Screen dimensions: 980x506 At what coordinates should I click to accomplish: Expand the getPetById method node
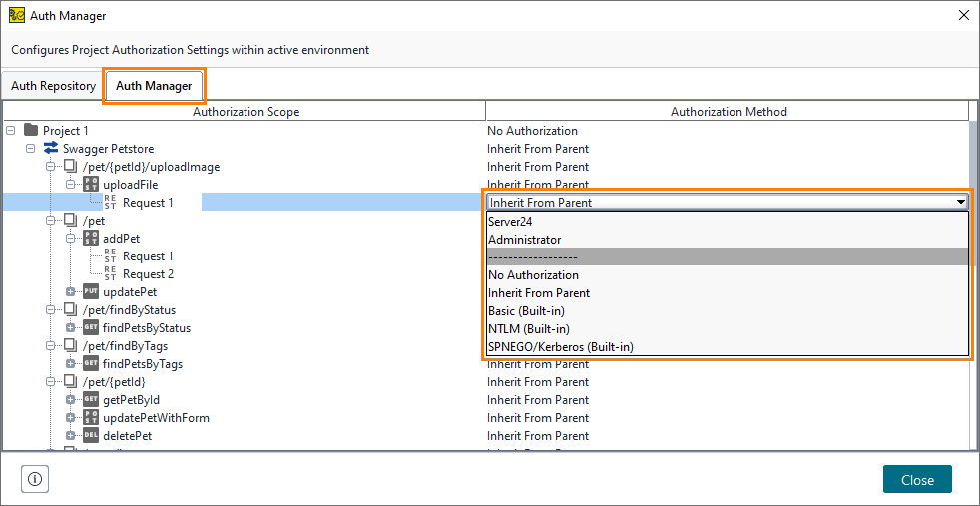70,400
